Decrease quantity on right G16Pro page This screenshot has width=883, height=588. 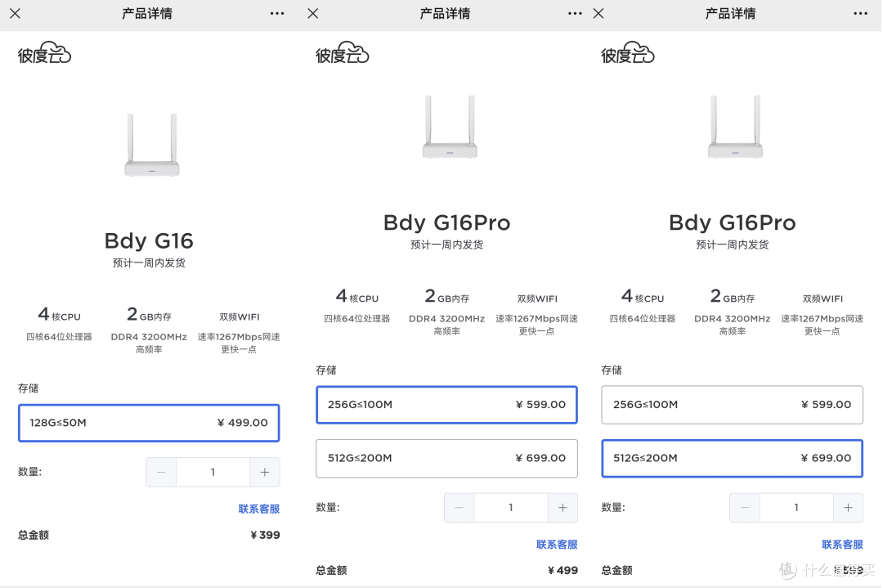(x=745, y=508)
